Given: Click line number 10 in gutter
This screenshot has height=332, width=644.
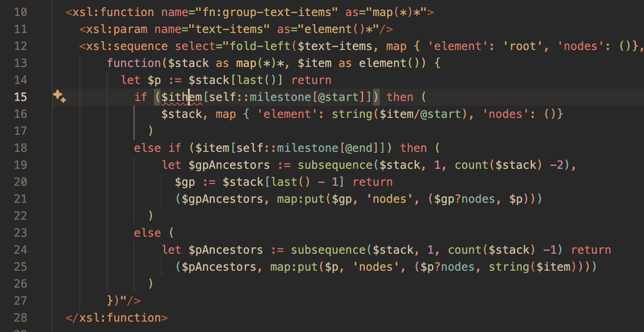Looking at the screenshot, I should (20, 12).
